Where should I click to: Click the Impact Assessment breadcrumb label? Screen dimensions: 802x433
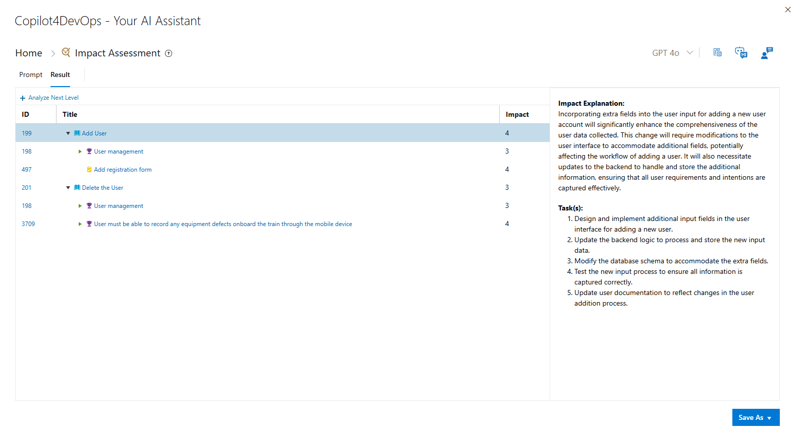pyautogui.click(x=118, y=53)
